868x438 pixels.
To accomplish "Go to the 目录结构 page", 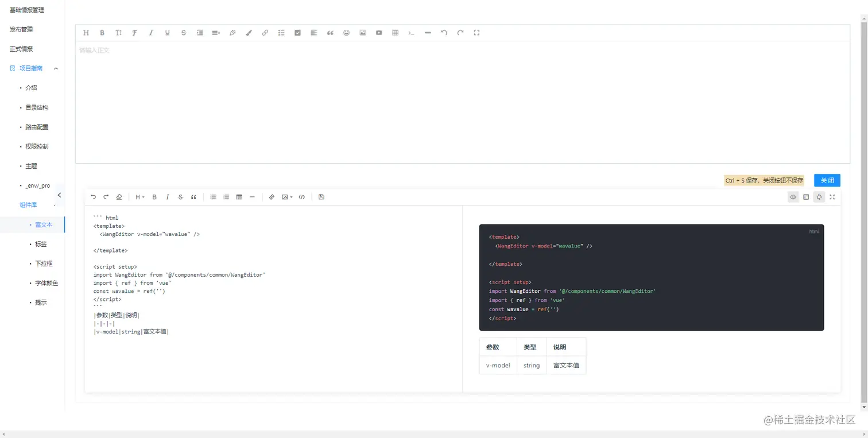I will [x=37, y=107].
